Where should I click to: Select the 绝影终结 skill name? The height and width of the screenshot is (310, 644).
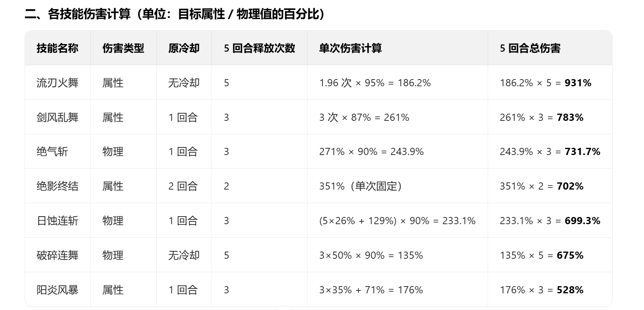[x=58, y=186]
